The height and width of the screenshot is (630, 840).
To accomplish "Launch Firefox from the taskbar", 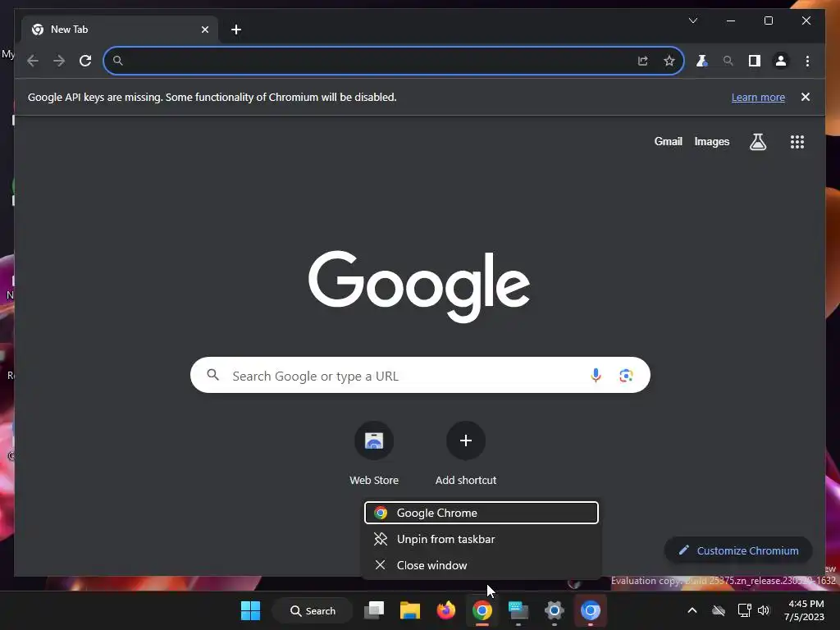I will pos(445,610).
